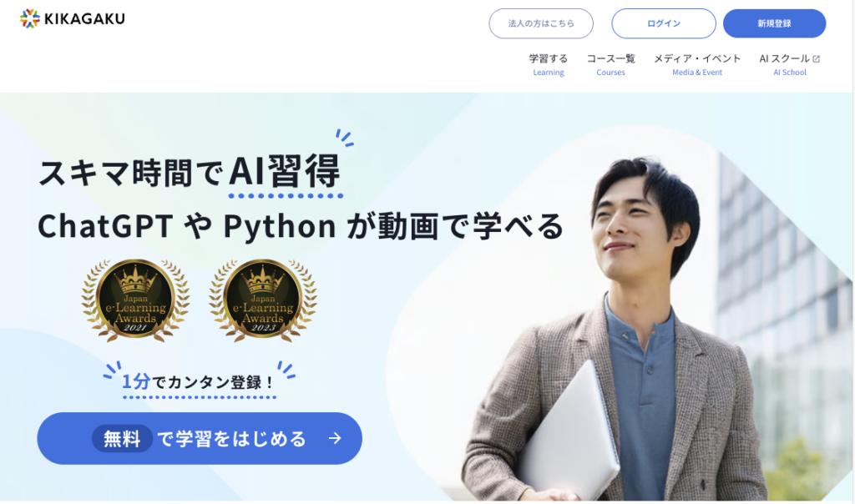Click the 無料 pill label inside the start button
The image size is (855, 504).
tap(122, 439)
